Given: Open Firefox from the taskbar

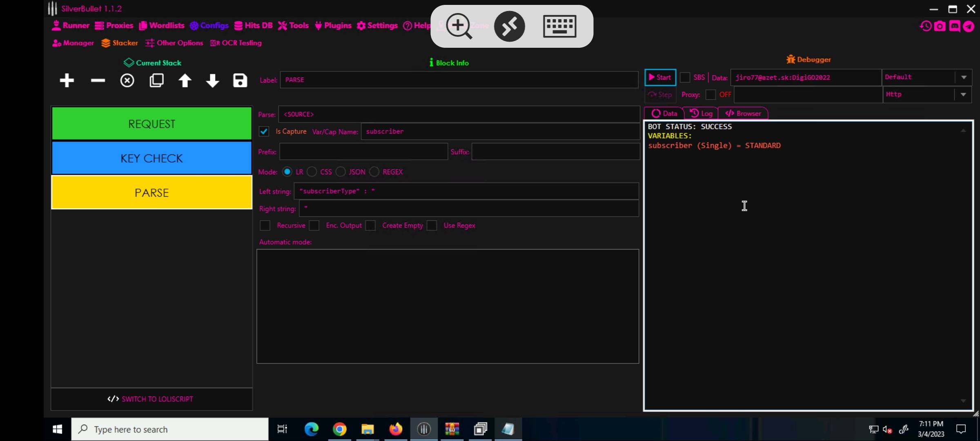Looking at the screenshot, I should point(395,429).
